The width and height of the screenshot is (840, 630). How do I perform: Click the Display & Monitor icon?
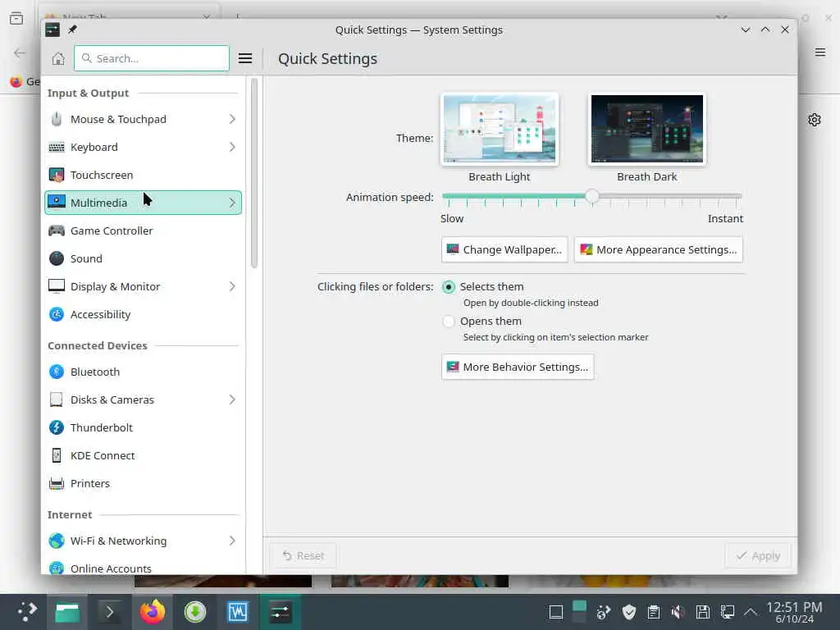(57, 286)
